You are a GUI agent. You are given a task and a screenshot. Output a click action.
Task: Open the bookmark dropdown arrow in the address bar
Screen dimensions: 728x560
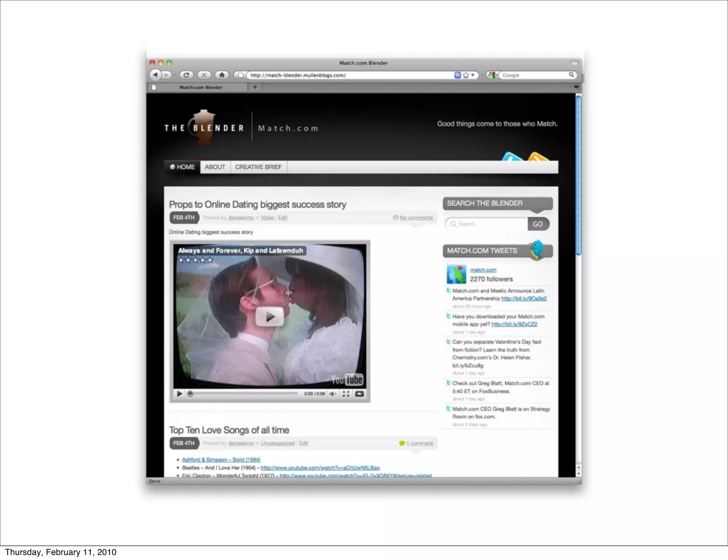[473, 75]
